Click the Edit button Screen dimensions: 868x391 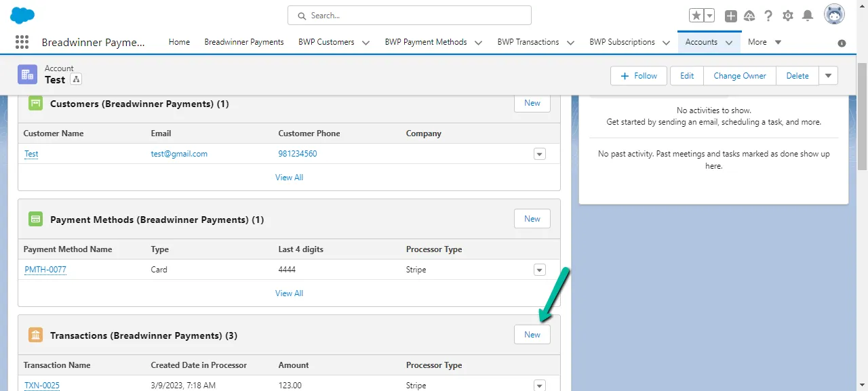[x=687, y=76]
